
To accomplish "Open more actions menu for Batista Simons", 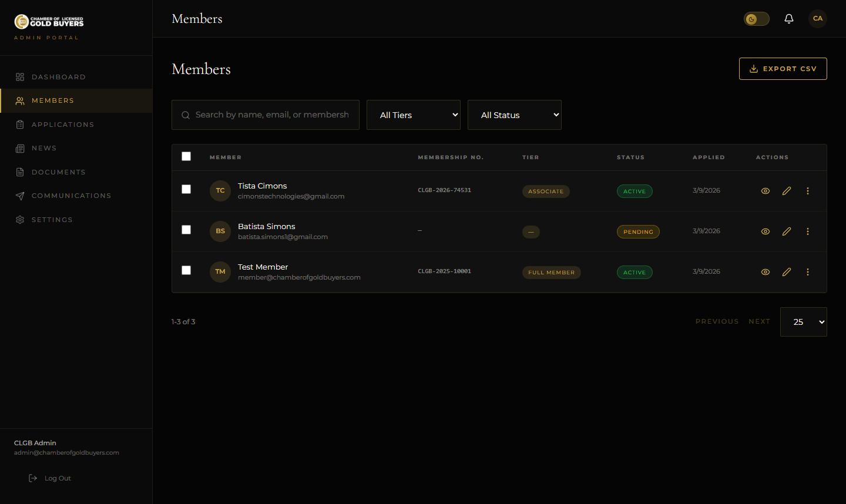I will pyautogui.click(x=807, y=231).
